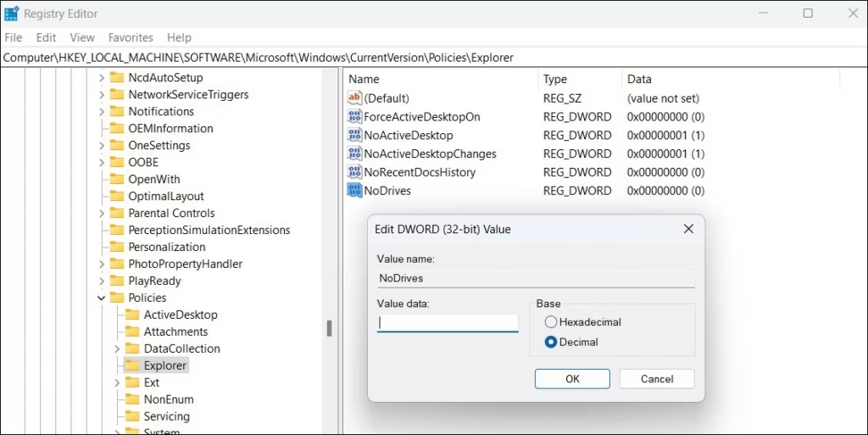The image size is (868, 435).
Task: Select the Decimal base option
Action: click(552, 342)
